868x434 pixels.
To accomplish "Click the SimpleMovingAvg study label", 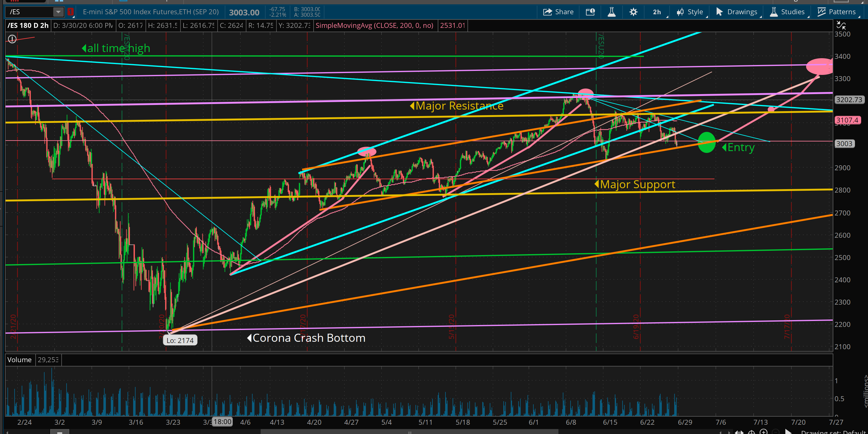I will (374, 25).
